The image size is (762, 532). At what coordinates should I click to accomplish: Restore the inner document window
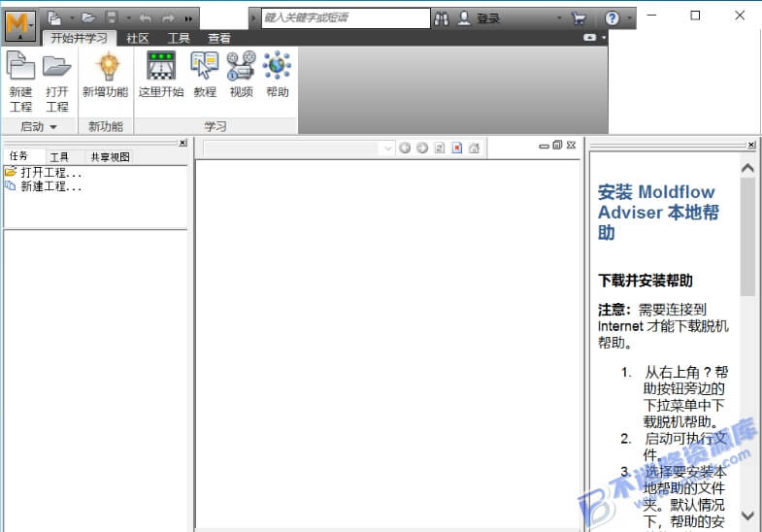click(557, 145)
